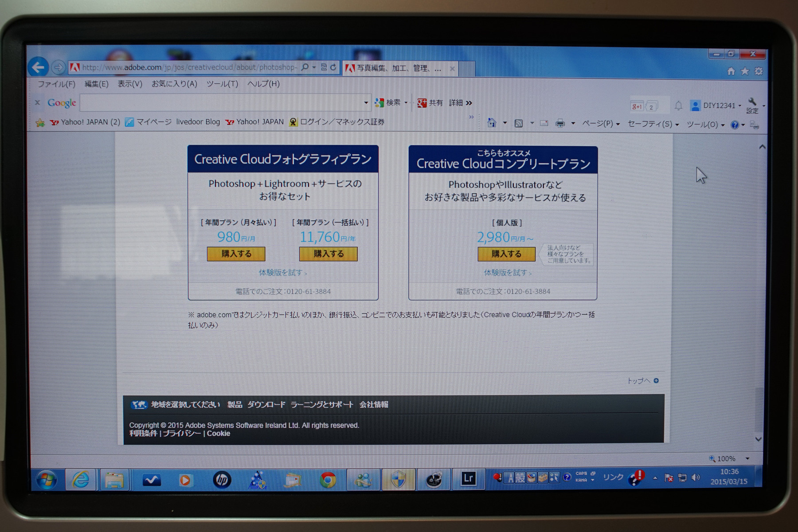
Task: Open Google toolbar notifications bell
Action: tap(678, 106)
